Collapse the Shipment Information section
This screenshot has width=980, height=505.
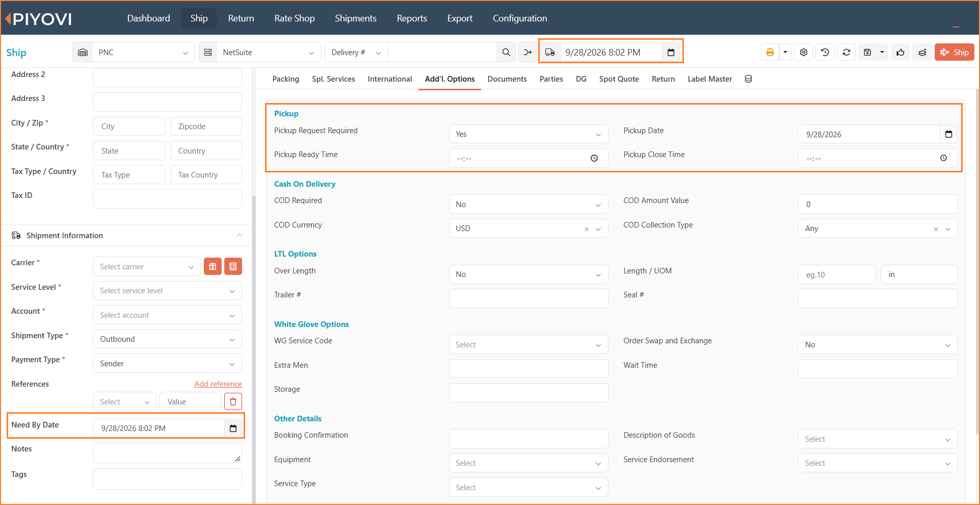(239, 235)
